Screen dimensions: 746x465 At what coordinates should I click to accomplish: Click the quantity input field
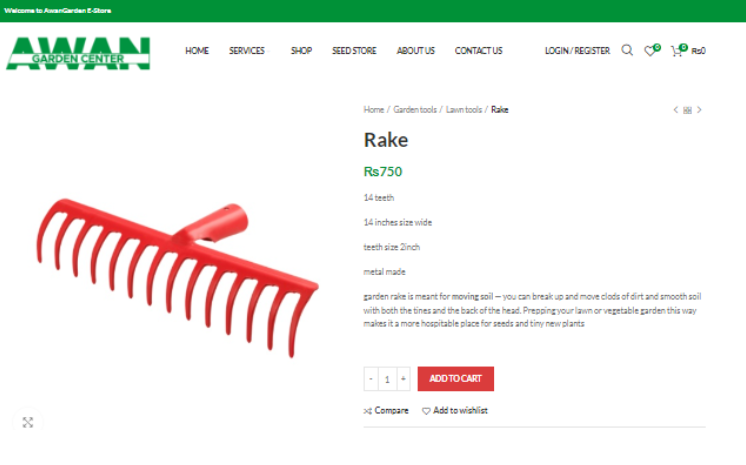tap(387, 379)
